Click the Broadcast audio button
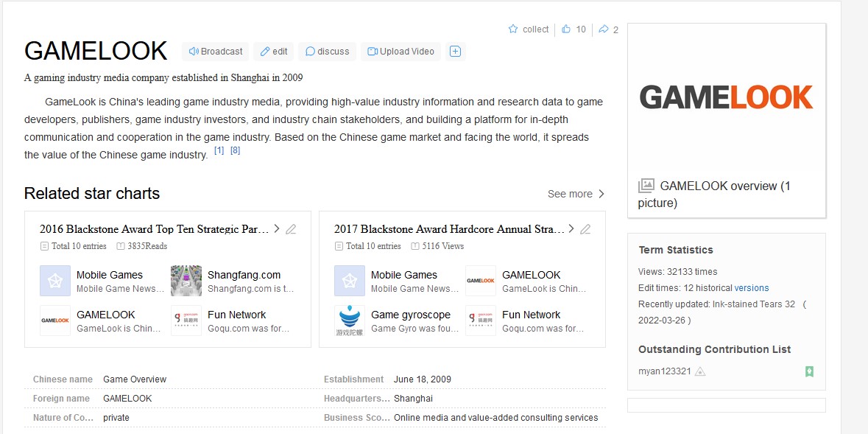The height and width of the screenshot is (434, 868). (x=215, y=52)
